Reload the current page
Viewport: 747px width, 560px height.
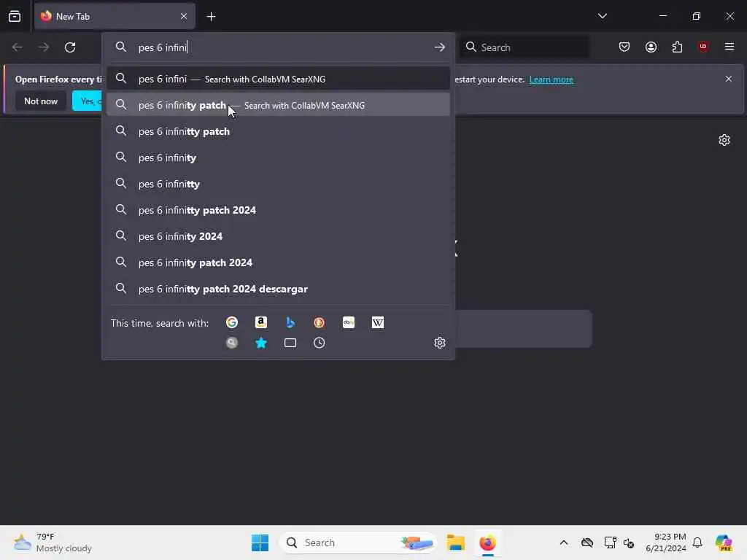[x=70, y=47]
